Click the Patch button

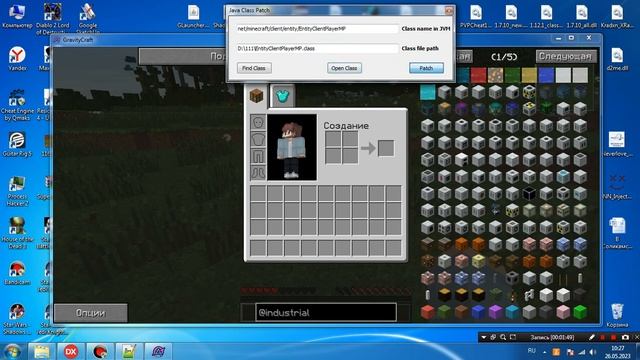click(x=426, y=68)
